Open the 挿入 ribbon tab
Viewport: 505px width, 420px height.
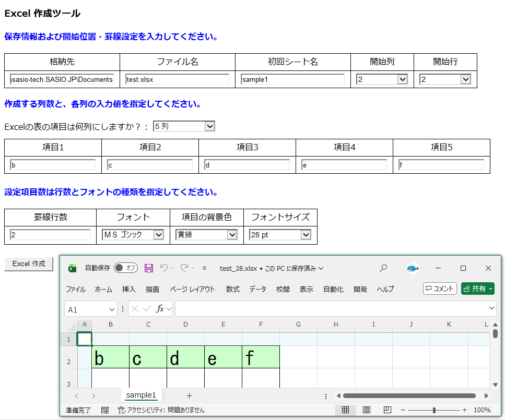click(x=128, y=289)
